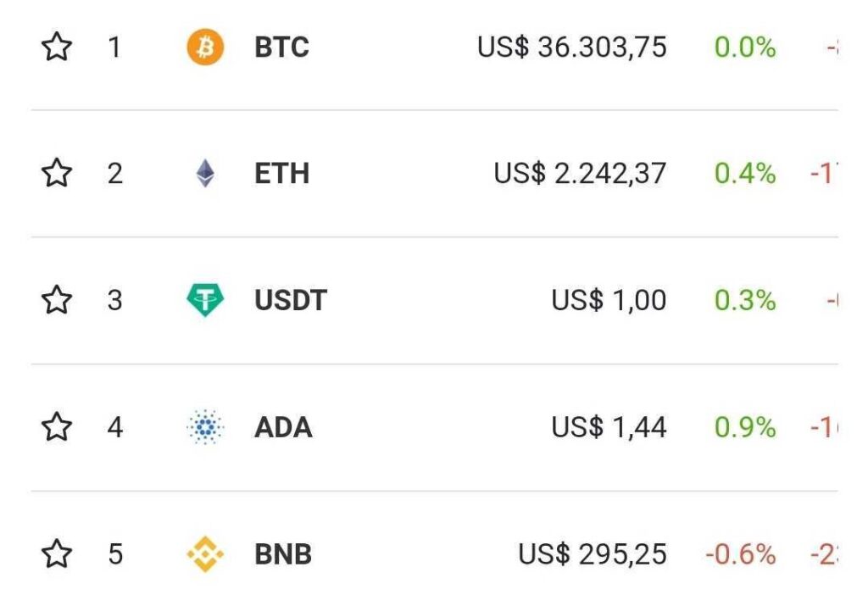Screen dimensions: 868x606
Task: Open the BTC coin page link
Action: (x=281, y=47)
